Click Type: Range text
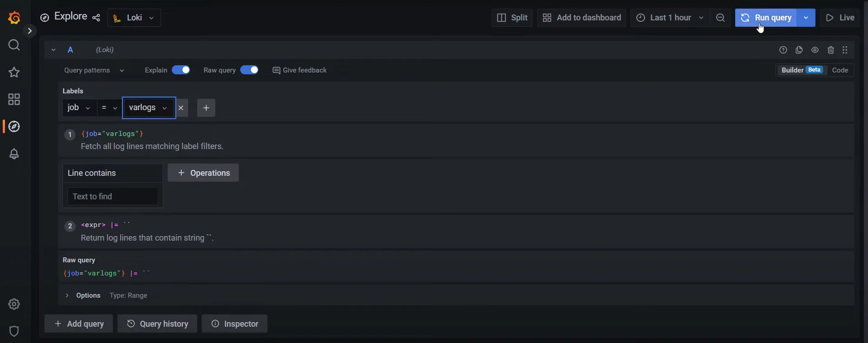The height and width of the screenshot is (343, 868). (x=128, y=295)
